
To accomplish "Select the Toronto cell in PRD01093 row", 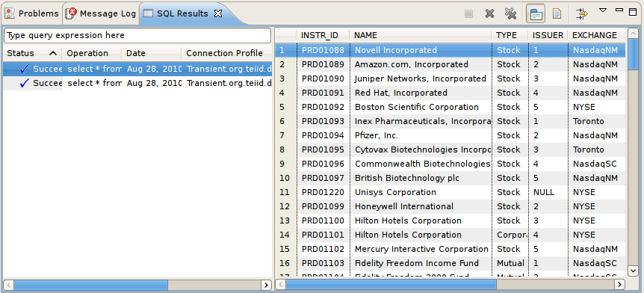I will click(596, 121).
